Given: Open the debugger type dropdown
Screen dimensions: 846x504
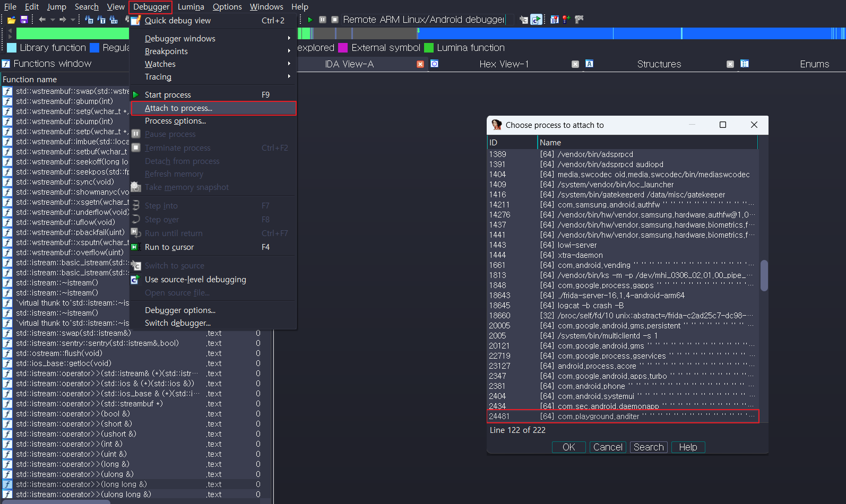Looking at the screenshot, I should (424, 20).
